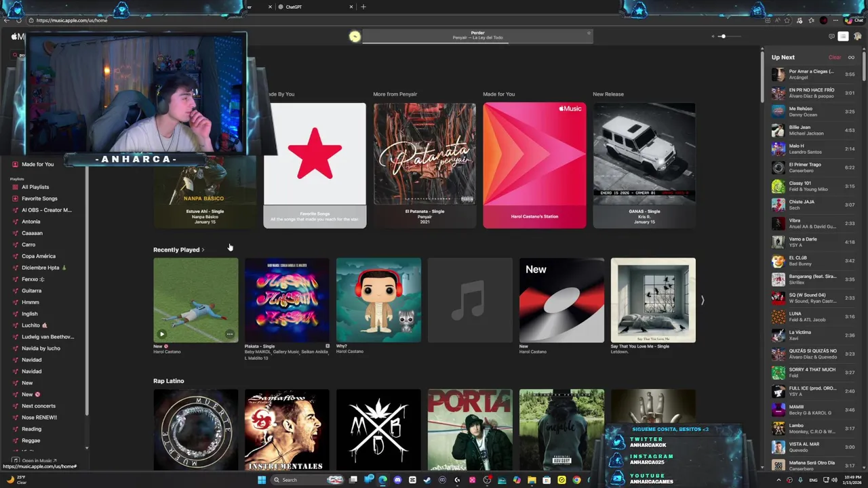Image resolution: width=868 pixels, height=488 pixels.
Task: Open the Copa América playlist
Action: tap(39, 256)
